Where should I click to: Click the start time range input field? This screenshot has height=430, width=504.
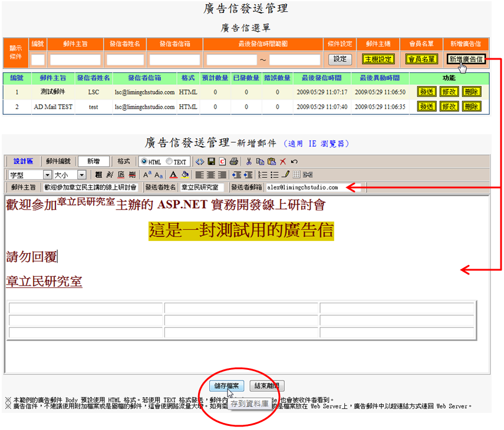pyautogui.click(x=232, y=59)
